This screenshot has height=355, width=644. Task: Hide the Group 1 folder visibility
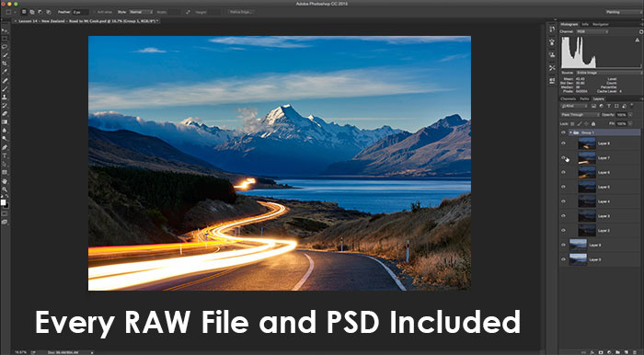click(x=563, y=132)
